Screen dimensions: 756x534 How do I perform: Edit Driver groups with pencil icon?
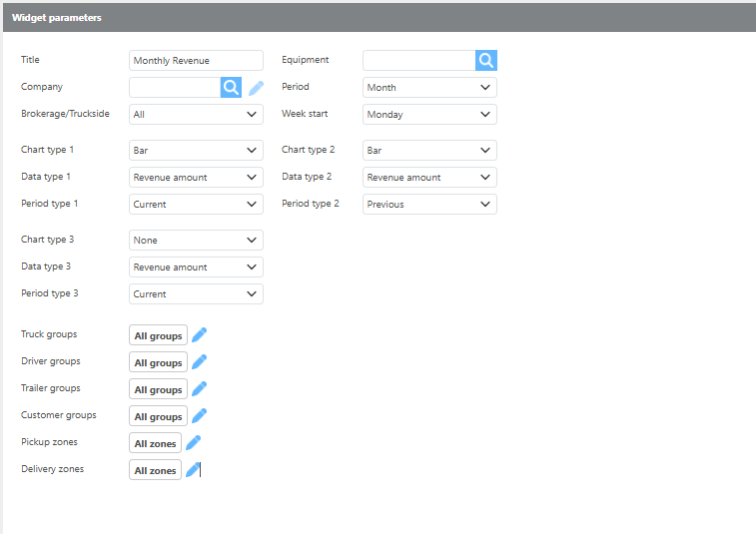coord(199,362)
